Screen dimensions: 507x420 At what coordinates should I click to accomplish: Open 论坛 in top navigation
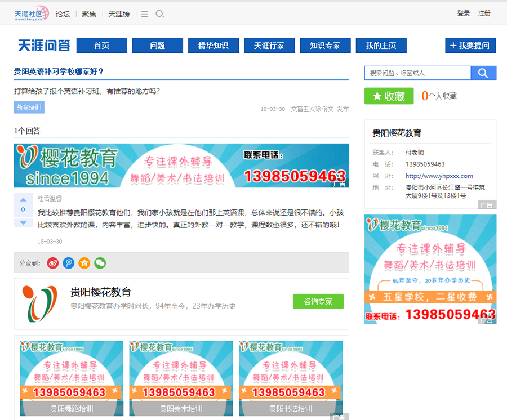click(x=63, y=14)
